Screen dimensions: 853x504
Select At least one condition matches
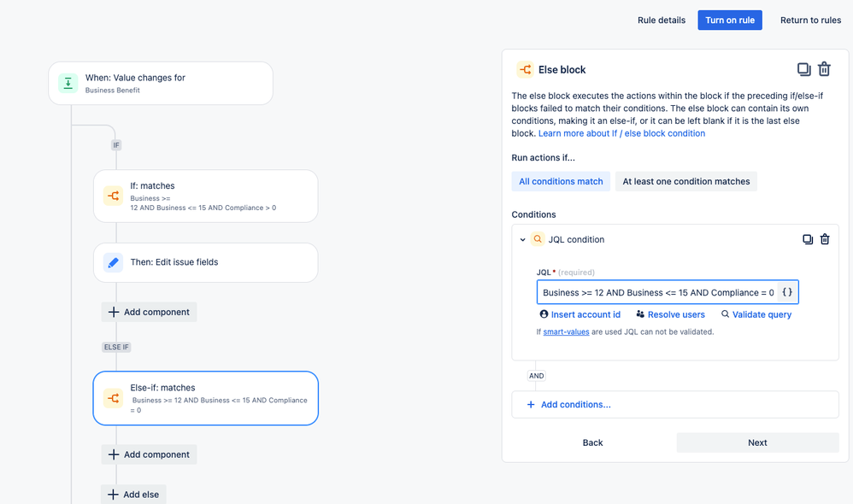tap(685, 181)
